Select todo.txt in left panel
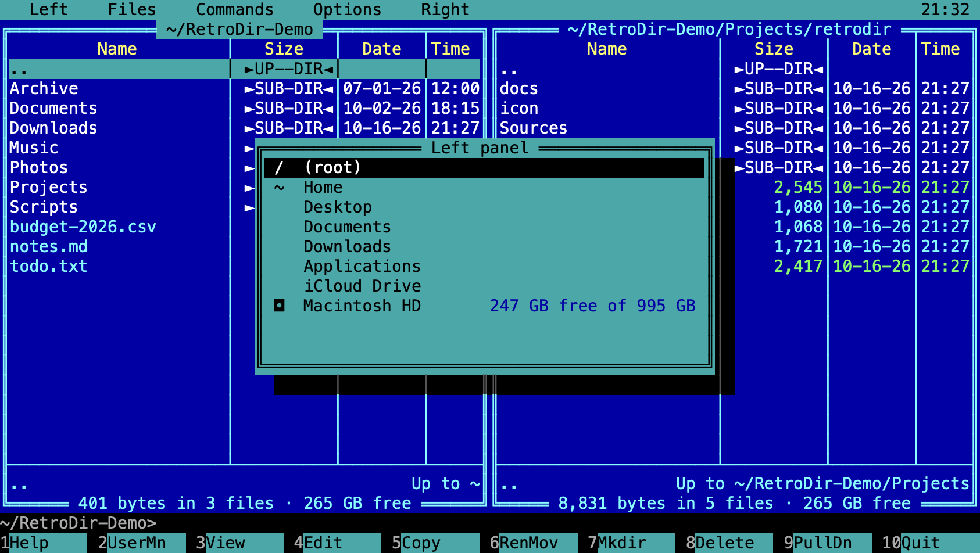This screenshot has width=980, height=553. pyautogui.click(x=49, y=267)
